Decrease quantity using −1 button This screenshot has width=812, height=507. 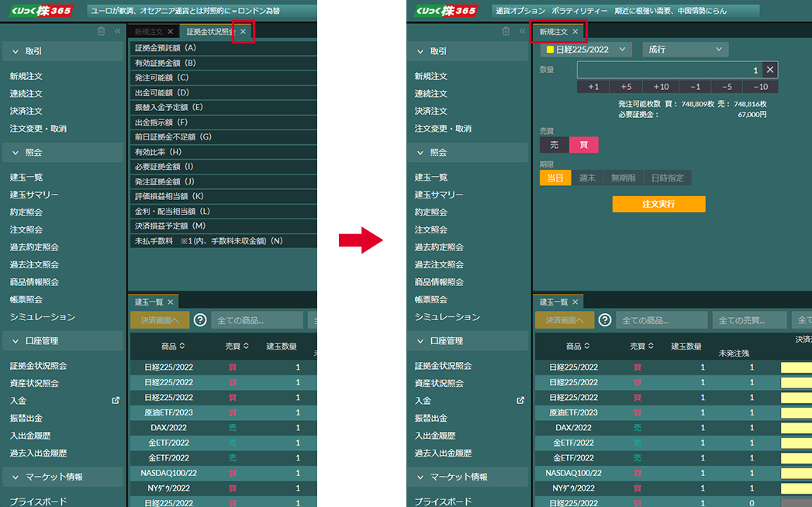[x=696, y=87]
